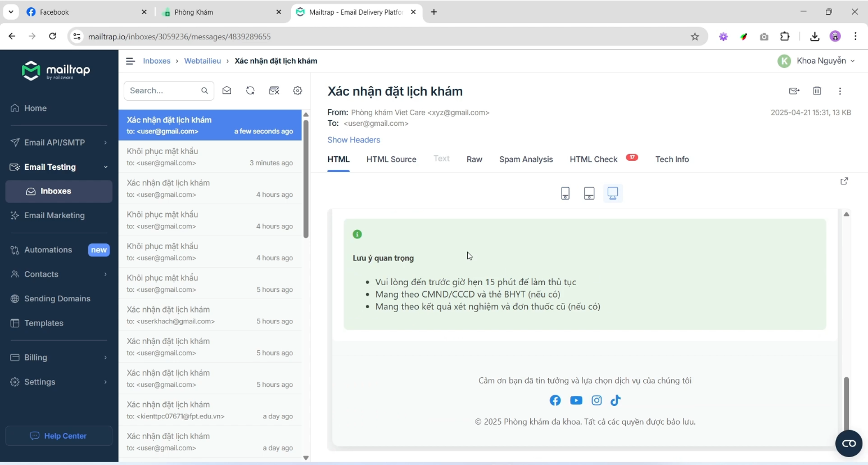Refresh the inbox message list
This screenshot has height=465, width=868.
tap(250, 91)
